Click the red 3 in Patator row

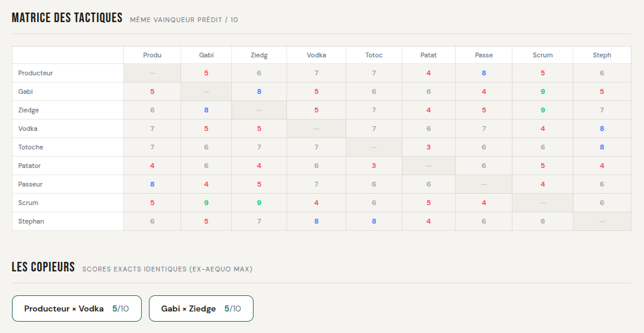click(374, 166)
